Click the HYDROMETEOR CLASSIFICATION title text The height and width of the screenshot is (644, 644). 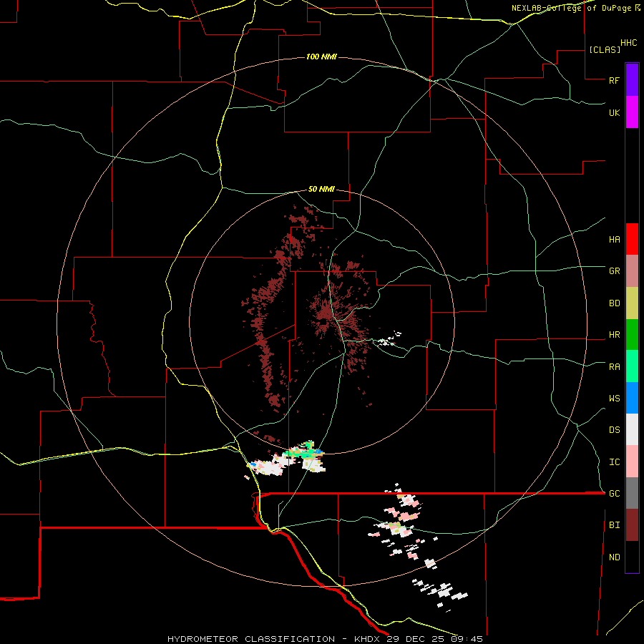[251, 639]
